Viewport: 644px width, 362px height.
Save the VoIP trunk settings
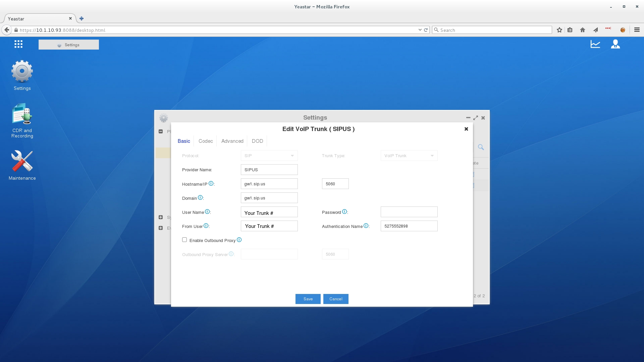click(308, 299)
